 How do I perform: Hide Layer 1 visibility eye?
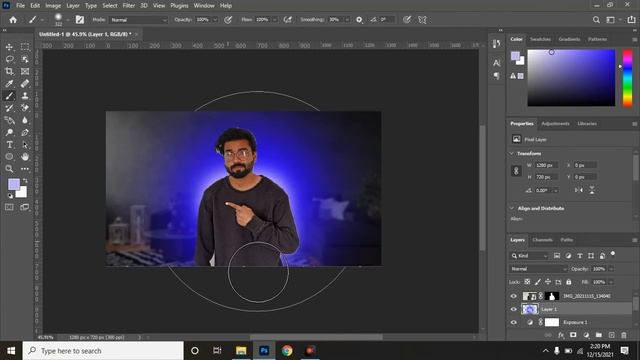tap(514, 309)
